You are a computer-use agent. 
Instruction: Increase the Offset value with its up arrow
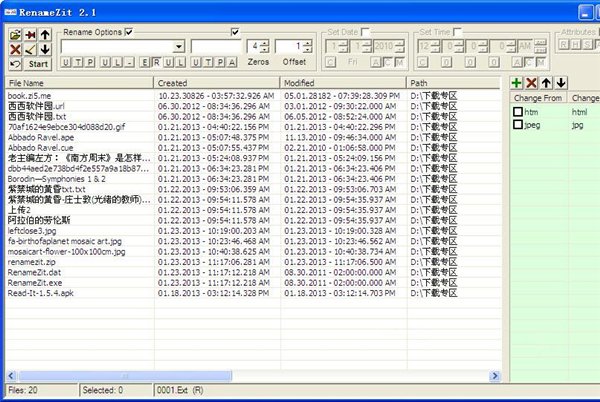[308, 44]
